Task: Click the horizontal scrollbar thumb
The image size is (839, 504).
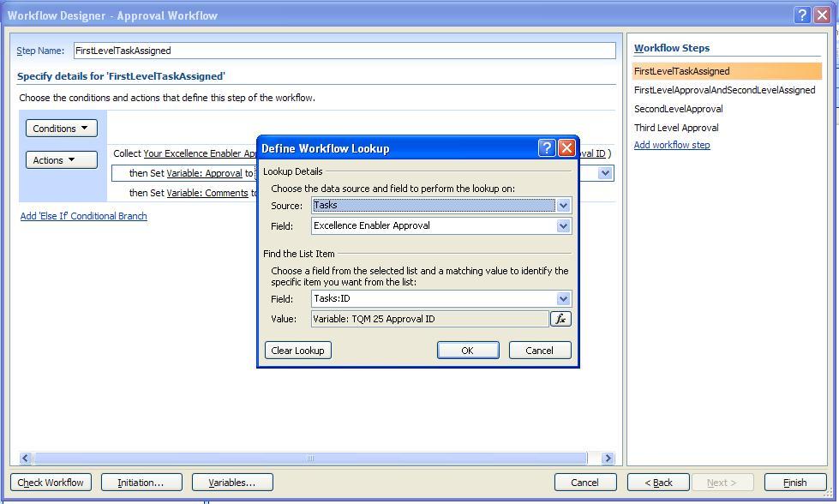Action: (x=310, y=458)
